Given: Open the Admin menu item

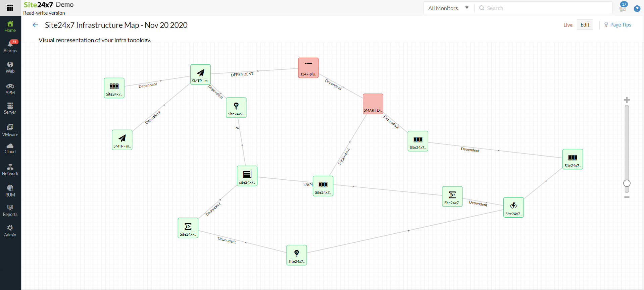Looking at the screenshot, I should [10, 231].
